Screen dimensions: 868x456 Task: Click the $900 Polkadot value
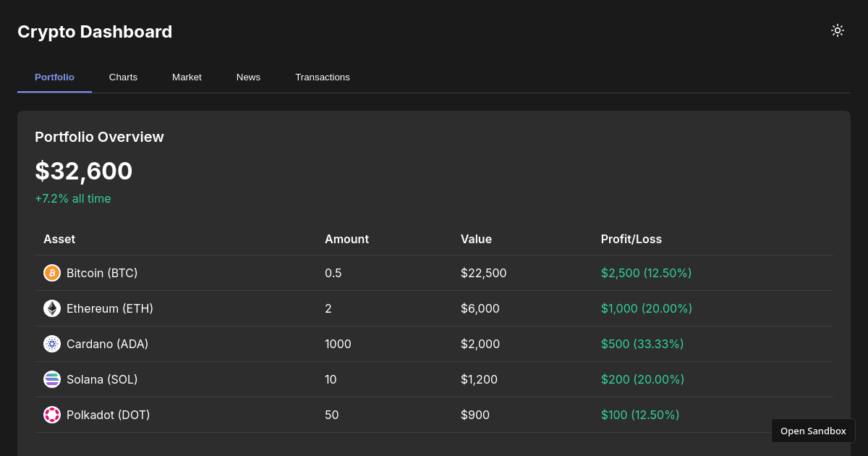(475, 415)
